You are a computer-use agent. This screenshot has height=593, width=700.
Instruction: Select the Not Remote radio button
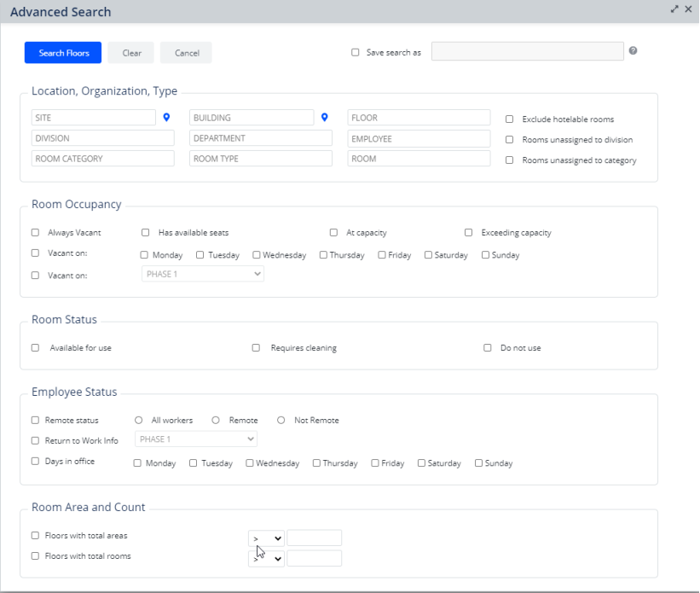click(x=281, y=420)
